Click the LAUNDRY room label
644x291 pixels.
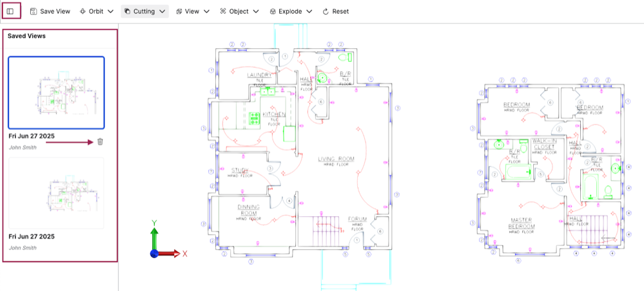[259, 75]
